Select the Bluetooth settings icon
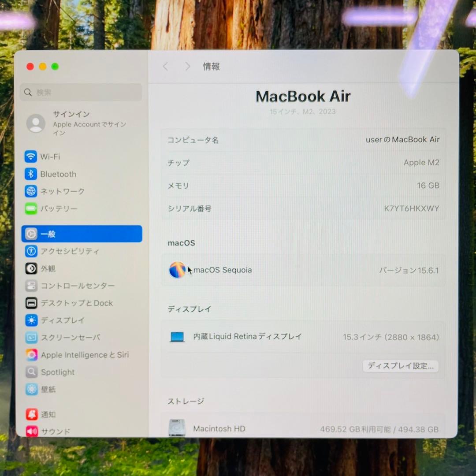The width and height of the screenshot is (476, 476). (x=30, y=174)
